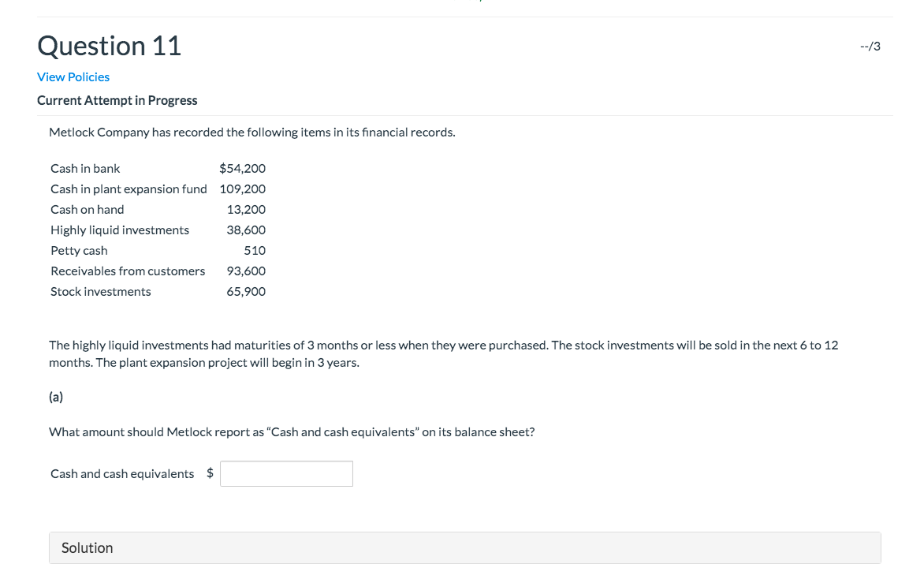
Task: Select the --/3 score indicator
Action: [870, 46]
